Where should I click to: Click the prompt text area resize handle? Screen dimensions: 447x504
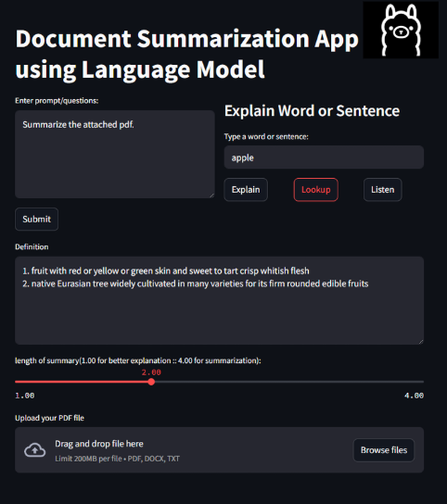pos(211,195)
